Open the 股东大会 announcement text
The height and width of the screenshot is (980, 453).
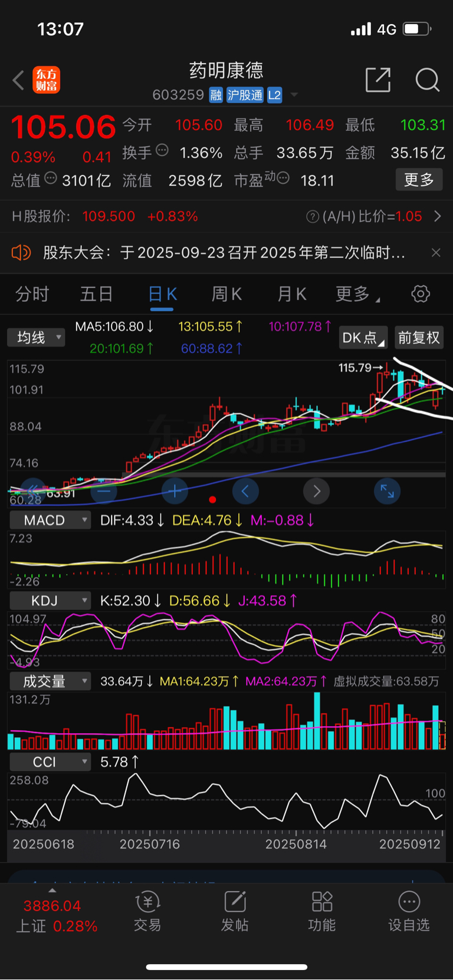tap(224, 253)
